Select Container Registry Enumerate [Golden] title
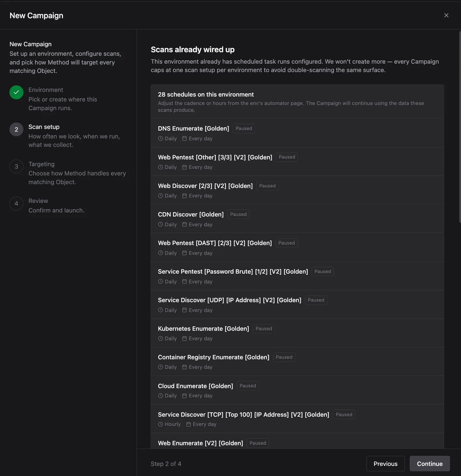Screen dimensions: 461x476 tap(214, 357)
